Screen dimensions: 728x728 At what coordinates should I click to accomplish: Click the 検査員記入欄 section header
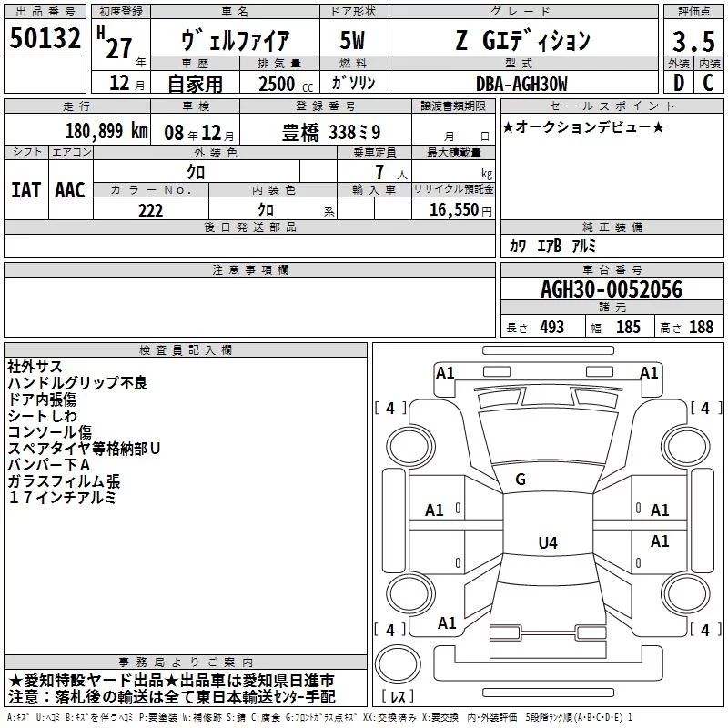pyautogui.click(x=186, y=350)
